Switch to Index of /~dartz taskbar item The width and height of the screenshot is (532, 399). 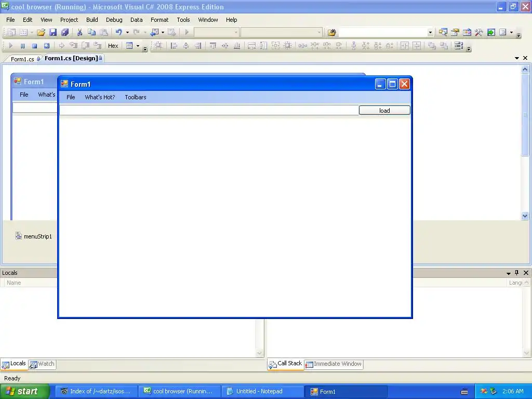96,391
